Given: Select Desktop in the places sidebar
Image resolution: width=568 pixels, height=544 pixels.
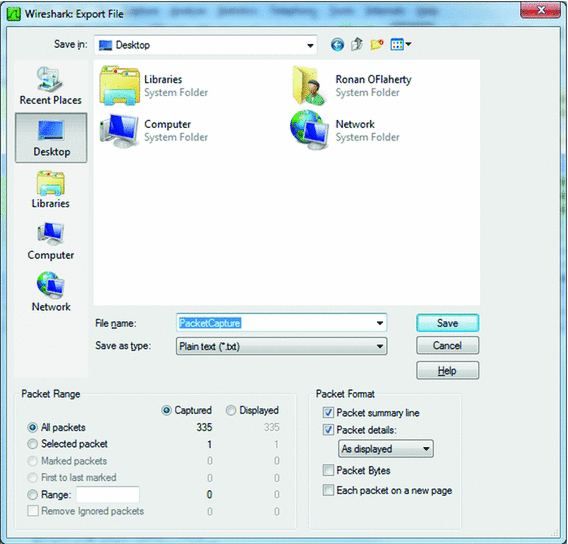Looking at the screenshot, I should click(x=51, y=138).
